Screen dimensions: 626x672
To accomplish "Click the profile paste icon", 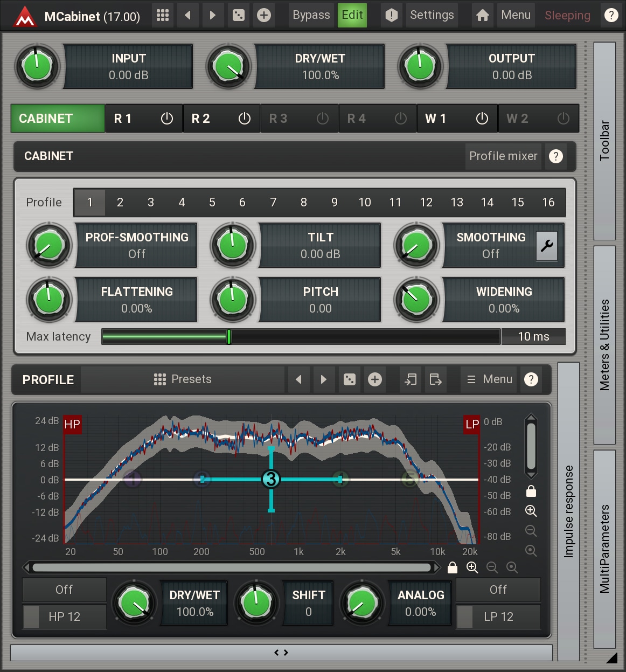I will tap(435, 379).
